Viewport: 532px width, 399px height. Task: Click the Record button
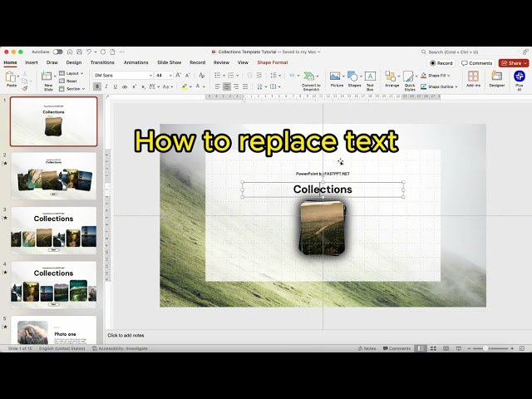point(441,63)
